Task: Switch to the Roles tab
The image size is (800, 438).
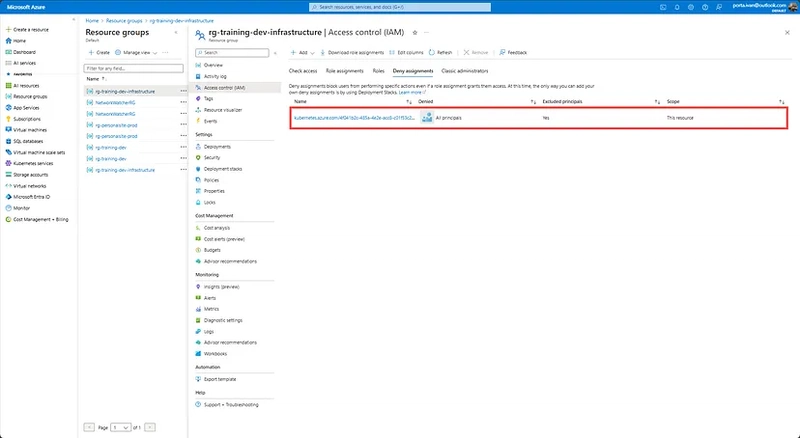Action: click(x=379, y=71)
